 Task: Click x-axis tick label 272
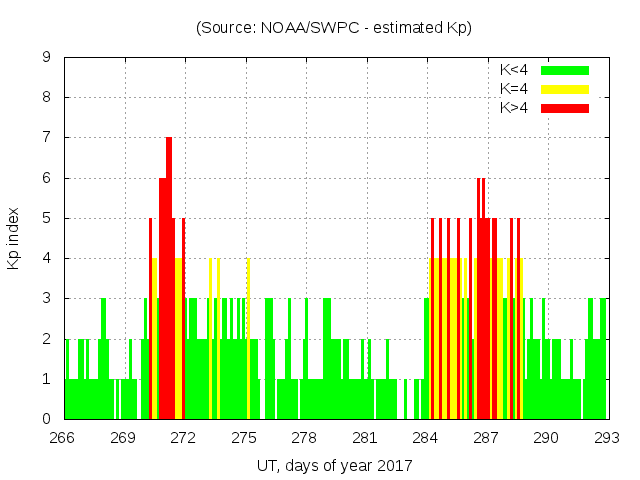[x=184, y=438]
